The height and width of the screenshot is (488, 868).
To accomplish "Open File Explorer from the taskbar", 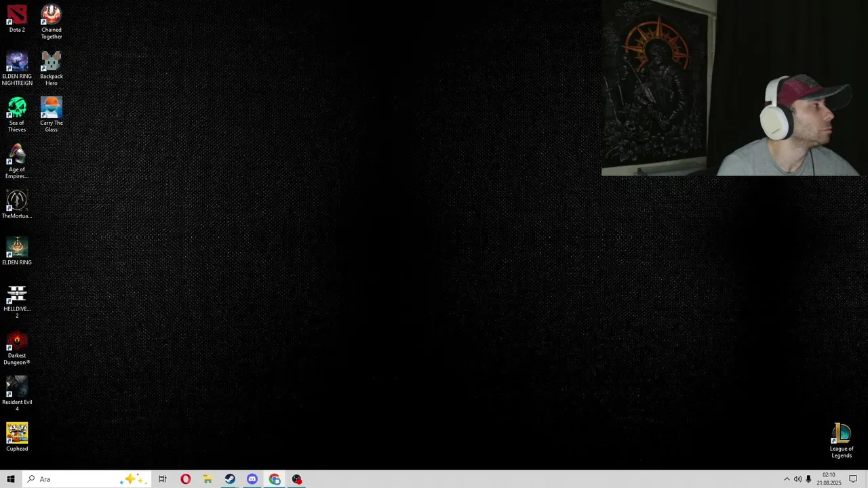I will click(x=208, y=479).
